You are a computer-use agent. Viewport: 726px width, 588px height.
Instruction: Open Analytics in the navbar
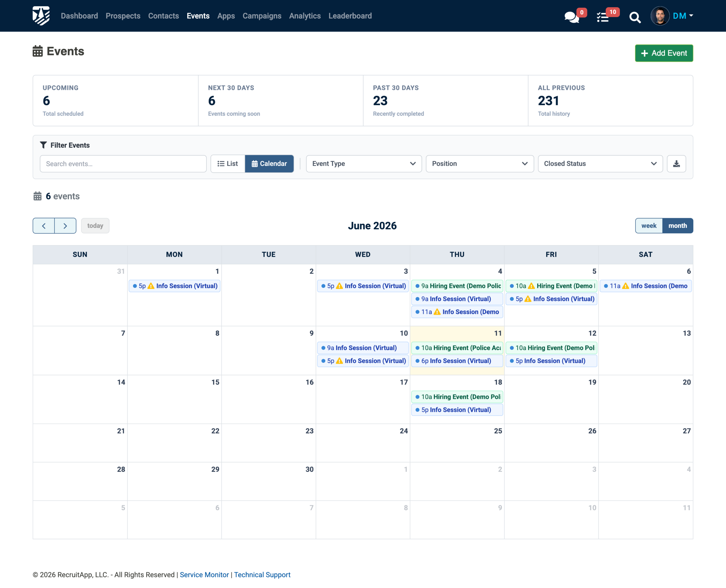click(x=305, y=16)
